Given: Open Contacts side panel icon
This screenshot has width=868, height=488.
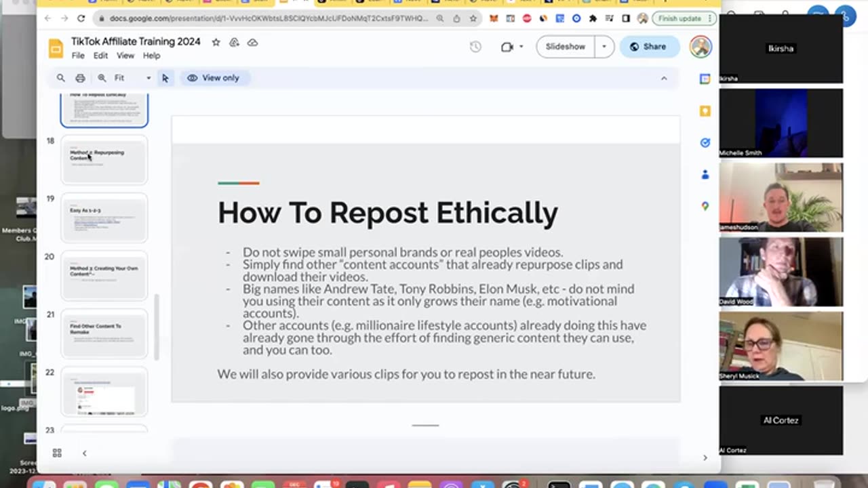Looking at the screenshot, I should coord(705,174).
